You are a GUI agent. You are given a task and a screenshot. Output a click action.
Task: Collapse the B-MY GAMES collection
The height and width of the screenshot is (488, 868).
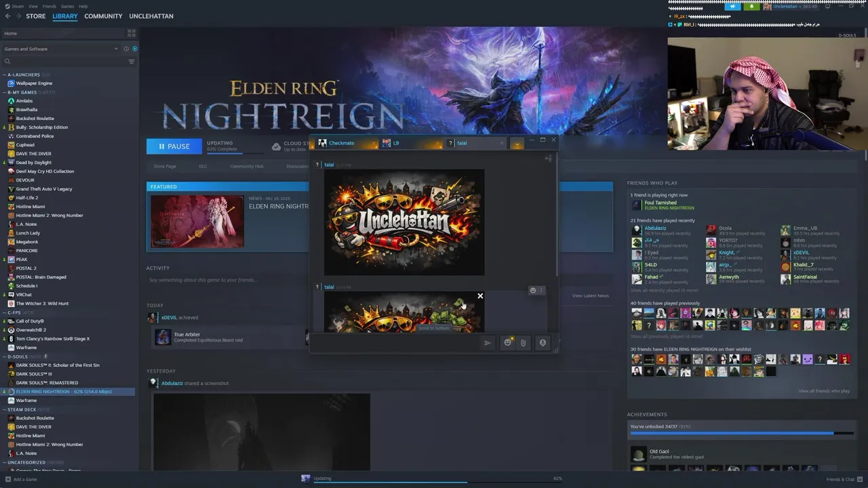pos(5,92)
